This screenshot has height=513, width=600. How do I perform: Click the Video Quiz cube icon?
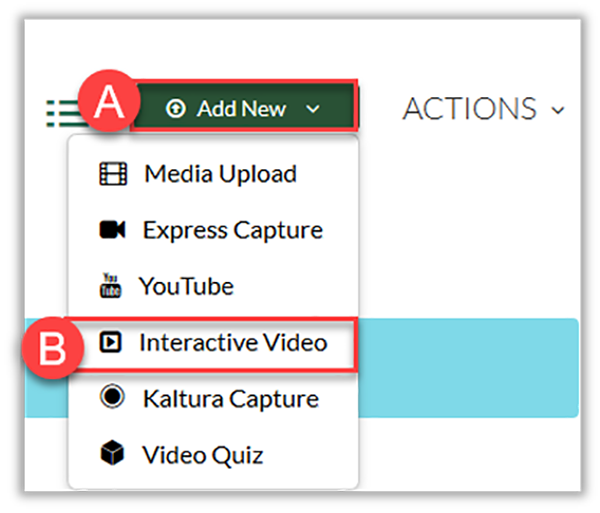point(113,455)
